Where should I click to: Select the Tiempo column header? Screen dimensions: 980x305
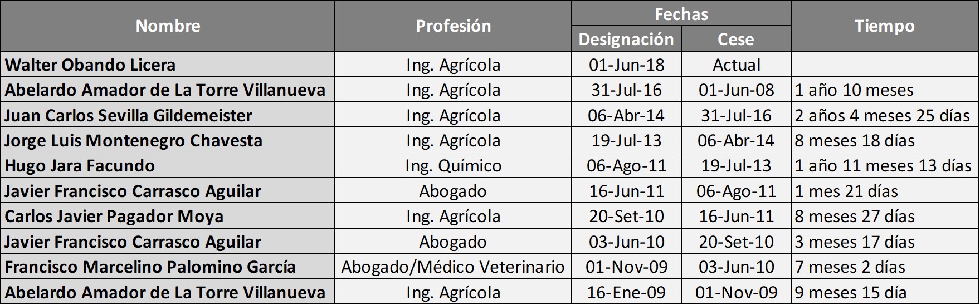(x=884, y=26)
